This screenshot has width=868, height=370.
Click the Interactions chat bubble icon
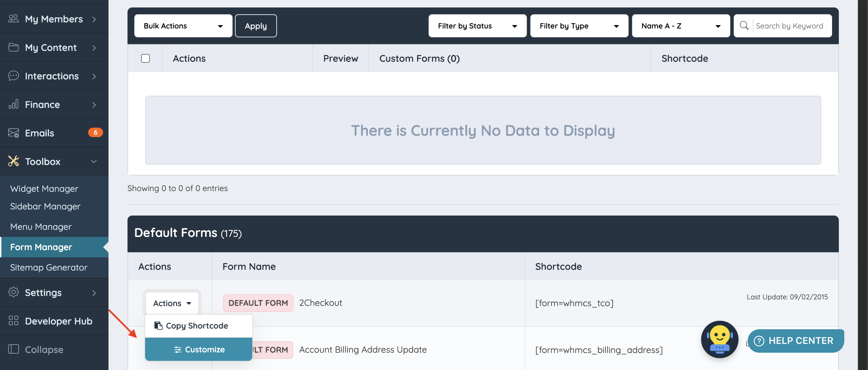tap(14, 76)
